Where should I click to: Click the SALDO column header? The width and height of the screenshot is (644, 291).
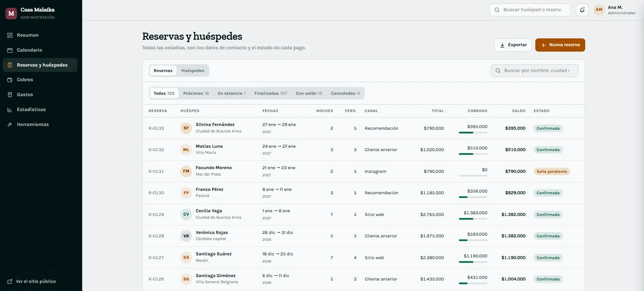coord(519,111)
